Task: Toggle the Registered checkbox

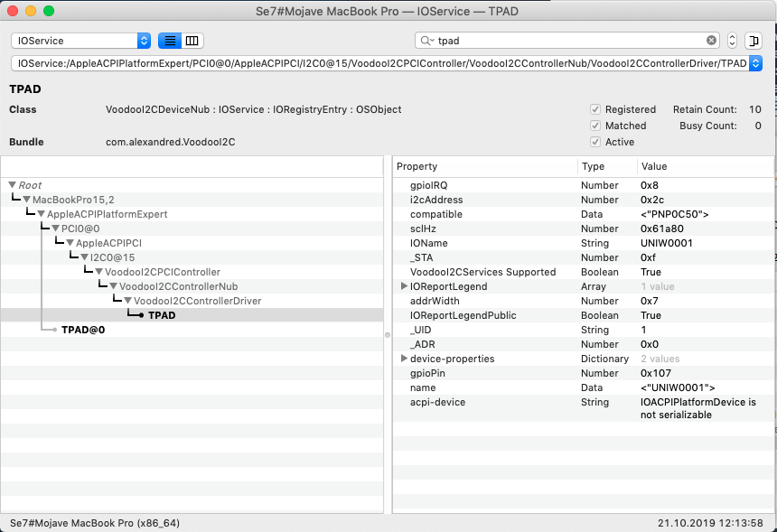Action: [595, 109]
